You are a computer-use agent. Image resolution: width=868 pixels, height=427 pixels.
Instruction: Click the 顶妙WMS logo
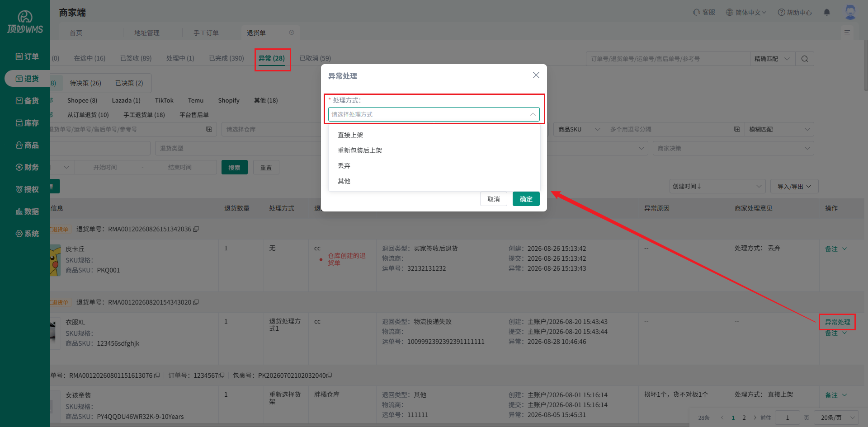25,22
